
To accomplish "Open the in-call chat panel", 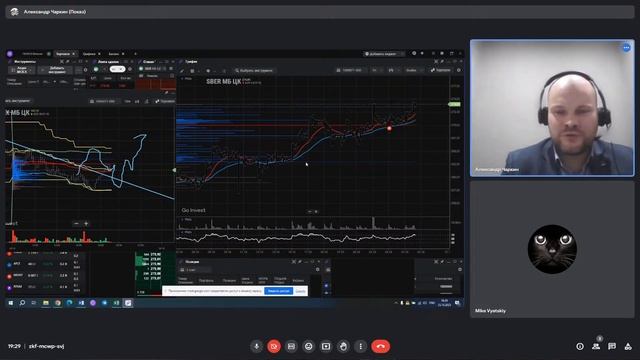I will pyautogui.click(x=612, y=346).
